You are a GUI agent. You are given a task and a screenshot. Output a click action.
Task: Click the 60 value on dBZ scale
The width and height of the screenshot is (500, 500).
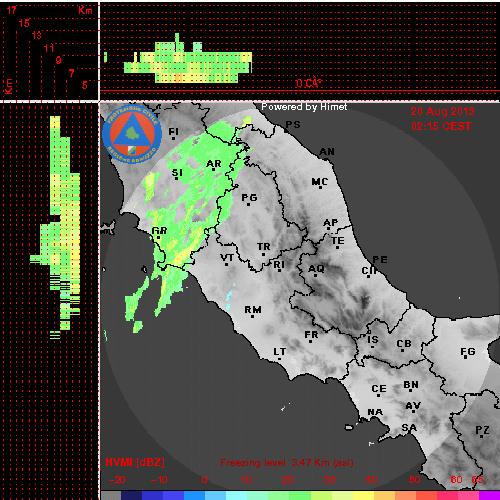point(456,480)
